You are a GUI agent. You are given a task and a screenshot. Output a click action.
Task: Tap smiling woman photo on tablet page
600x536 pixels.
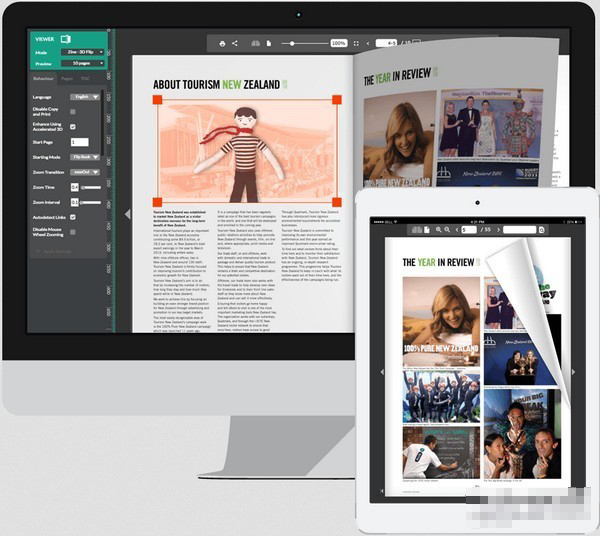click(x=441, y=321)
